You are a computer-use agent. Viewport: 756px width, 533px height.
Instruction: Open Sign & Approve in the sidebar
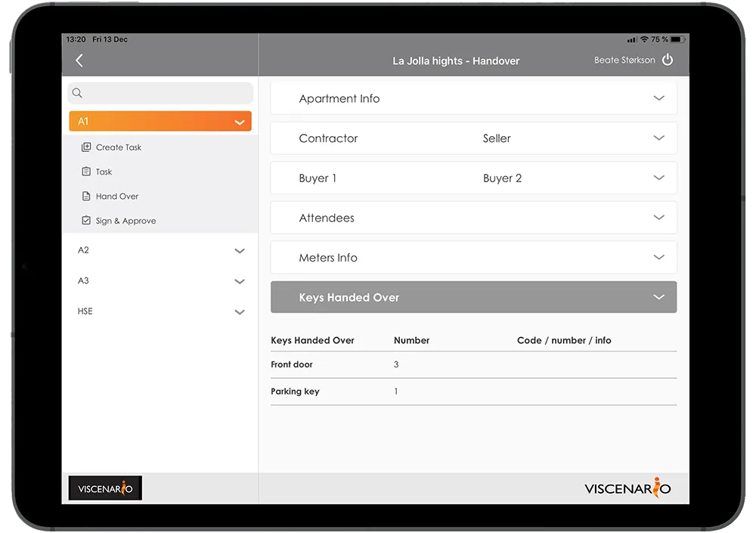[125, 221]
